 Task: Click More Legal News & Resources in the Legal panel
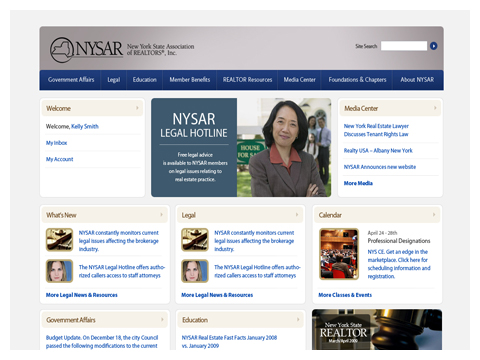click(x=217, y=295)
